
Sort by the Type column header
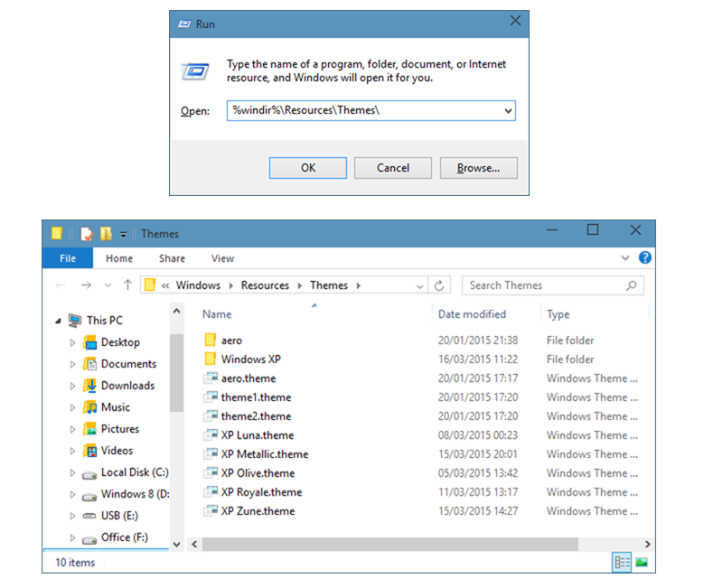[x=559, y=314]
